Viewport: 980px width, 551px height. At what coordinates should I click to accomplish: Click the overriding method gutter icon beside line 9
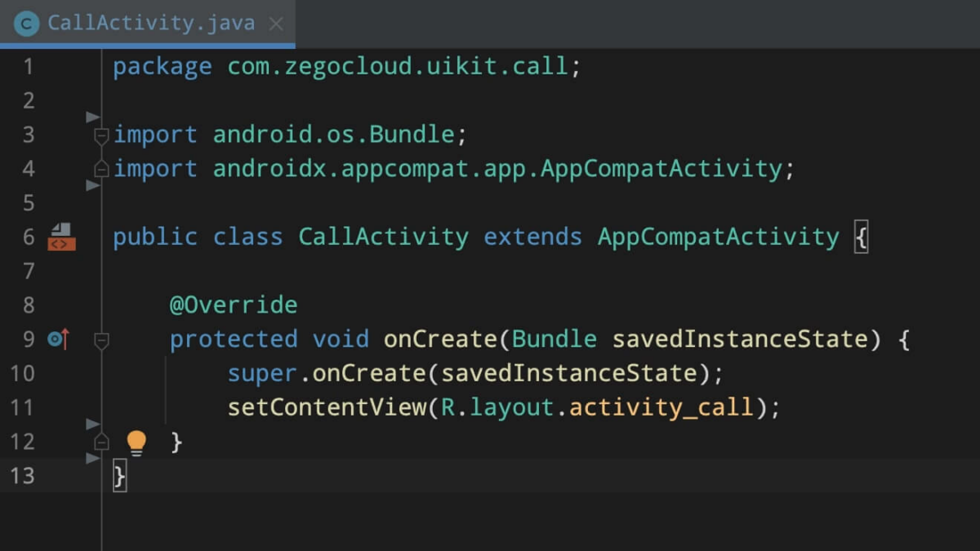click(57, 339)
